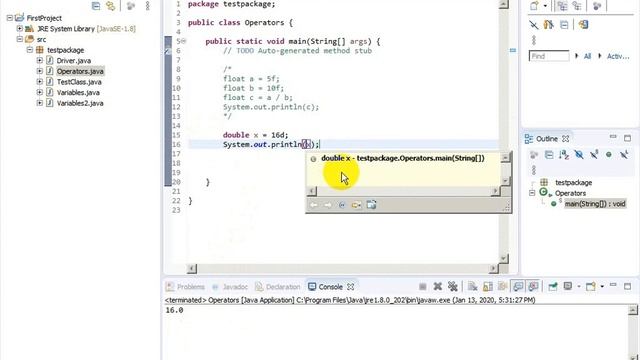Collapse the src folder node
640x360 pixels.
point(20,39)
